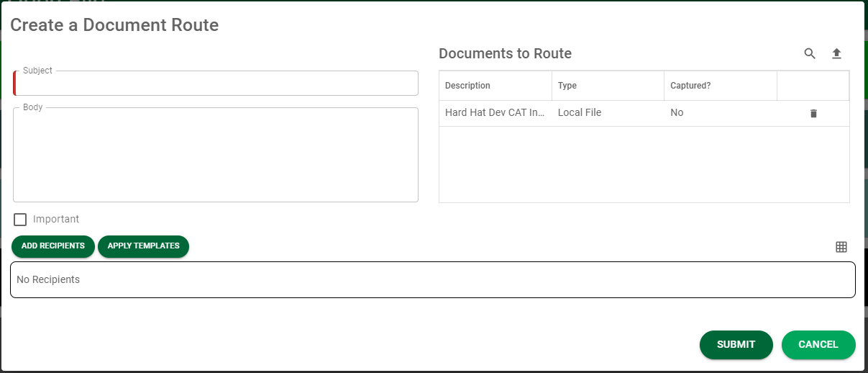
Task: Click the Apply Templates button
Action: 143,246
